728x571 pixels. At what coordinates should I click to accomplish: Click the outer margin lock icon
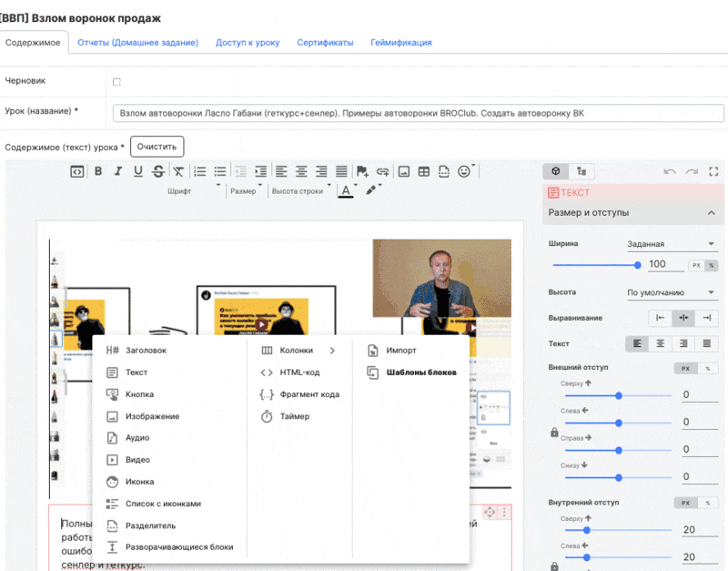click(554, 433)
